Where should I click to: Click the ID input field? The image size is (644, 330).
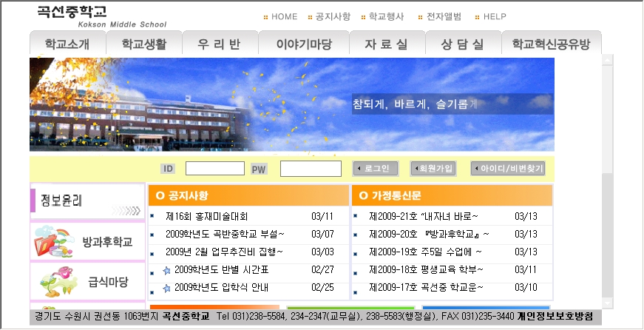214,169
